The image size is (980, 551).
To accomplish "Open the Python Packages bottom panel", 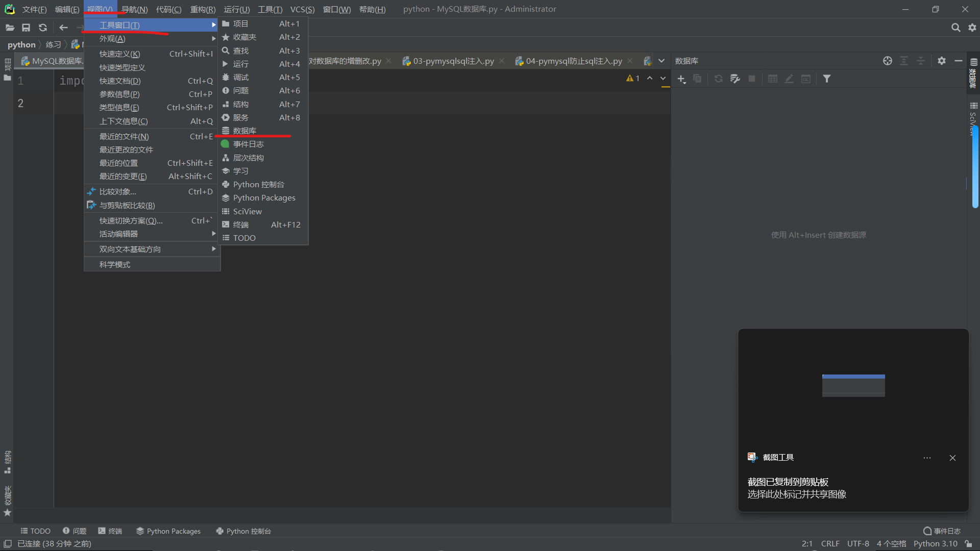I will pos(168,531).
